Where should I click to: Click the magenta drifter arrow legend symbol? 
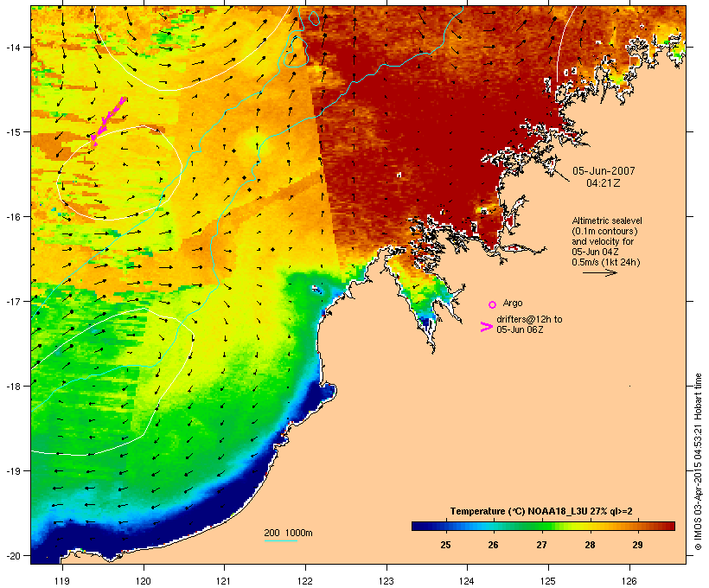click(486, 327)
